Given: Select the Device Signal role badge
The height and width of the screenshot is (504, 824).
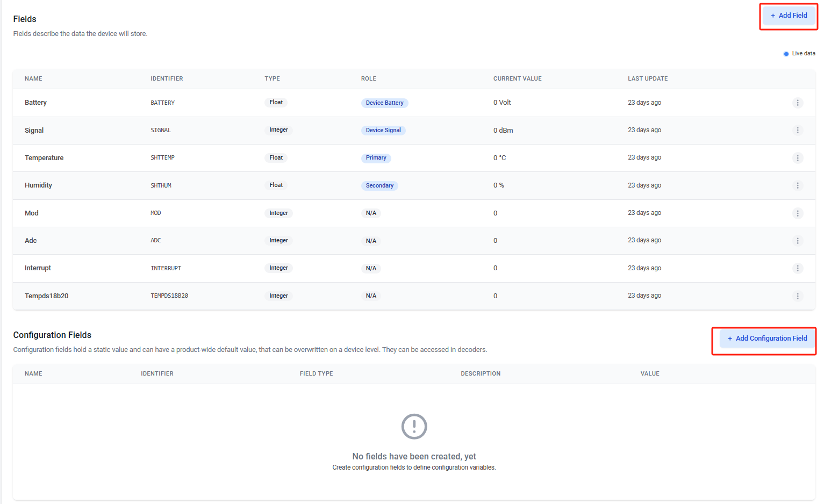Looking at the screenshot, I should 383,130.
